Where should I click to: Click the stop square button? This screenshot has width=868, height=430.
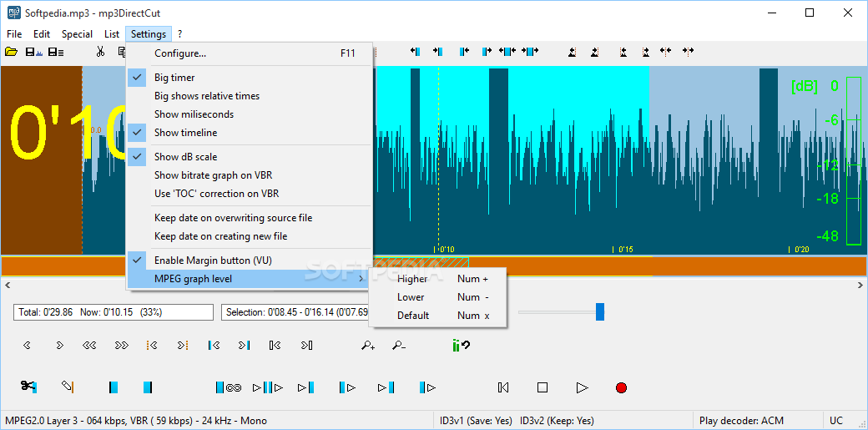542,387
